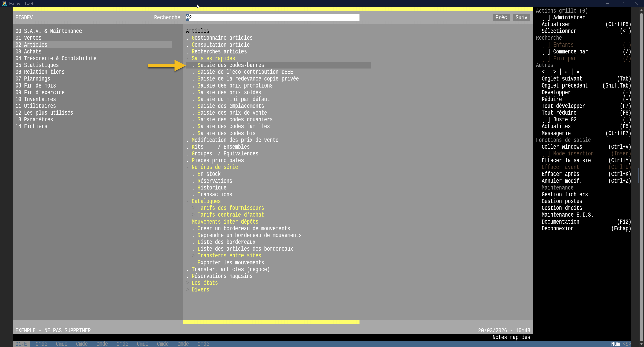Check the 'Juste 02' filter box
The height and width of the screenshot is (347, 644).
pos(546,120)
